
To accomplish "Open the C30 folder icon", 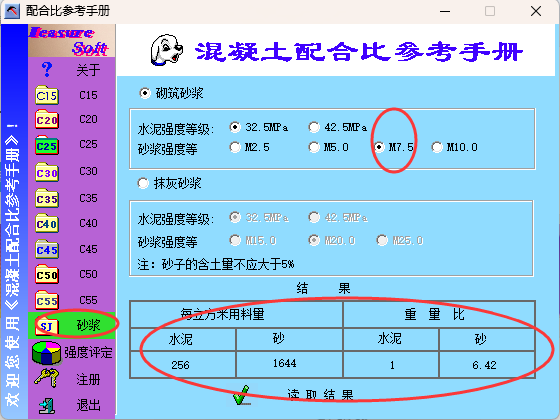I will coord(47,172).
